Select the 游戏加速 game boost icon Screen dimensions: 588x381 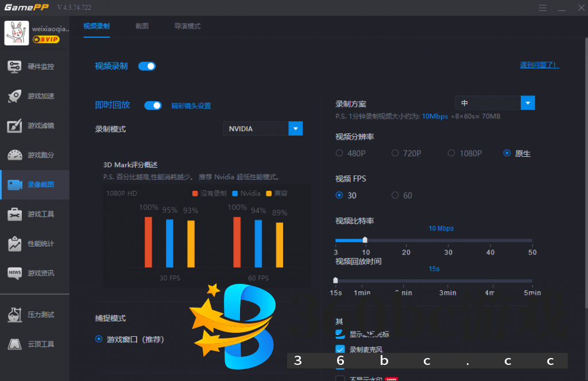click(34, 96)
